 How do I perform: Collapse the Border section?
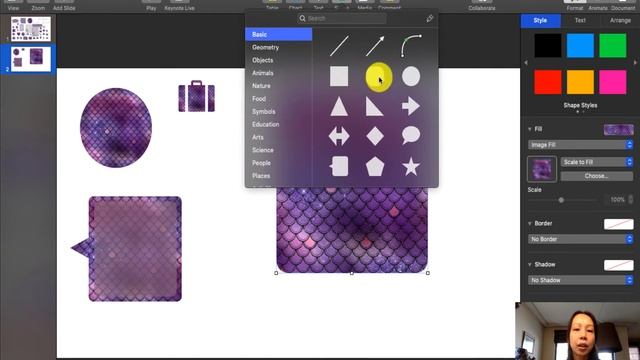530,224
